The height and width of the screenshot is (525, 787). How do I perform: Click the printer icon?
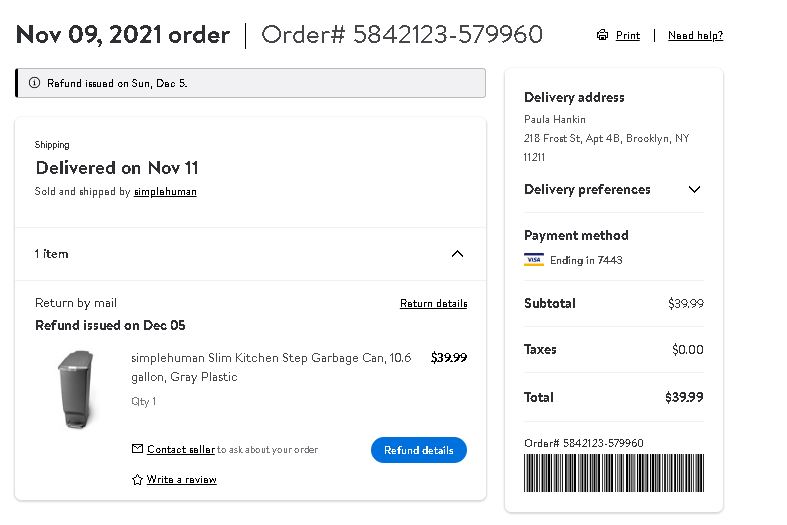tap(602, 35)
